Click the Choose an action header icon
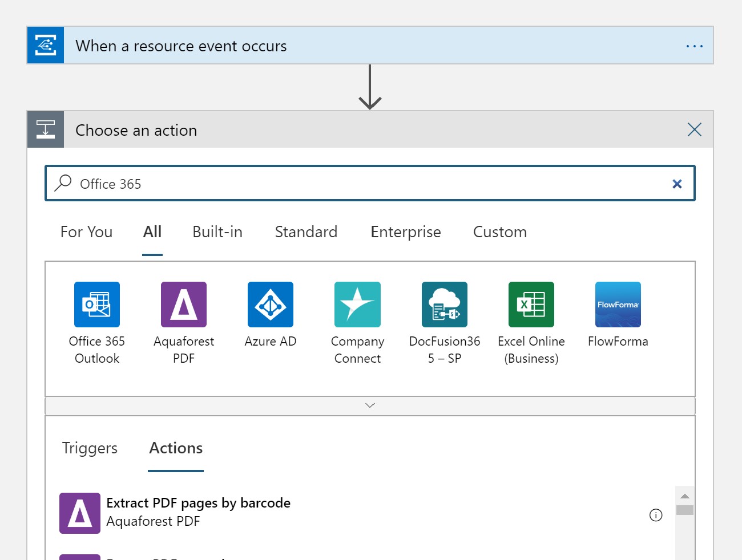 coord(46,129)
